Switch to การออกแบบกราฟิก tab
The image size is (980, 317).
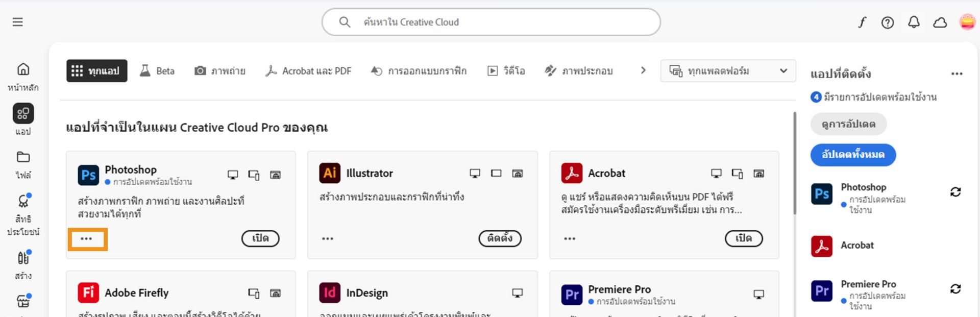tap(419, 70)
